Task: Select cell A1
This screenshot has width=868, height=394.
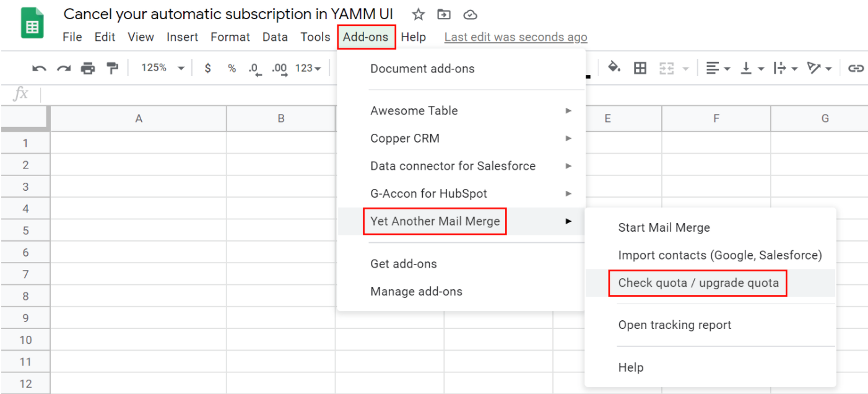Action: pyautogui.click(x=139, y=143)
